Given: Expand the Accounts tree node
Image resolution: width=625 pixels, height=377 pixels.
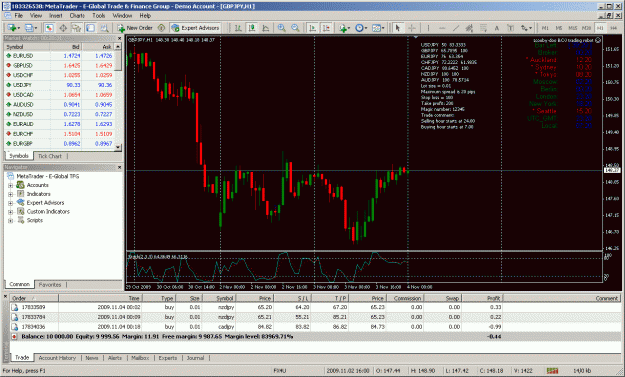Looking at the screenshot, I should coord(10,185).
